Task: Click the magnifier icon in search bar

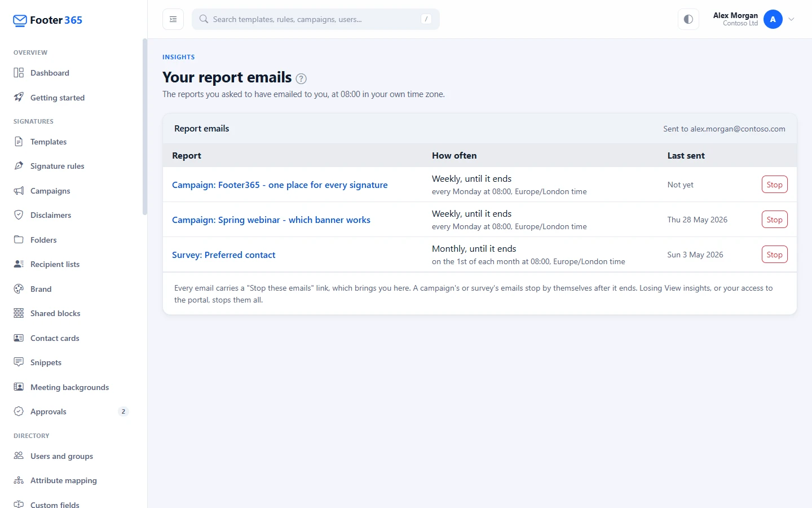Action: tap(204, 19)
